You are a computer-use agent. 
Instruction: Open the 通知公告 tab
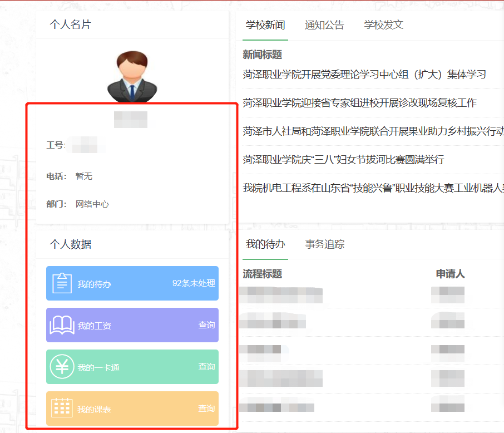click(324, 25)
